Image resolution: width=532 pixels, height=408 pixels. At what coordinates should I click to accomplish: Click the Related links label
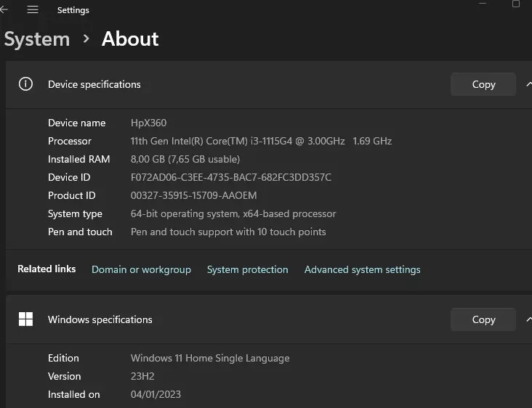pyautogui.click(x=47, y=269)
